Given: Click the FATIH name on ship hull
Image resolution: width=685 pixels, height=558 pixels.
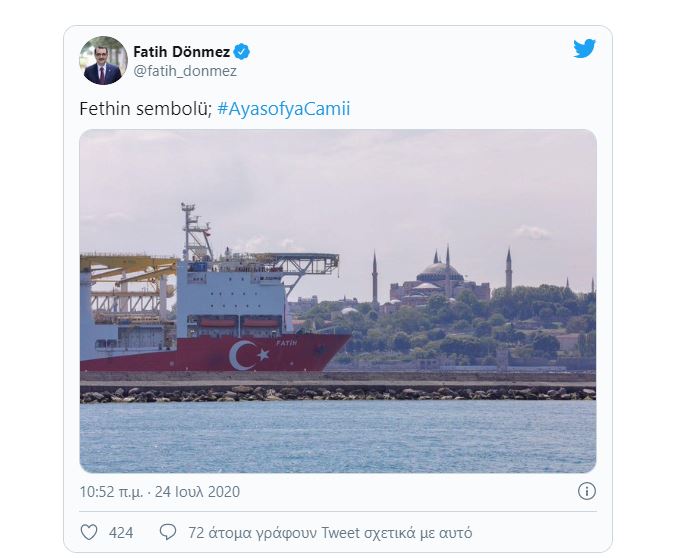Looking at the screenshot, I should [287, 343].
